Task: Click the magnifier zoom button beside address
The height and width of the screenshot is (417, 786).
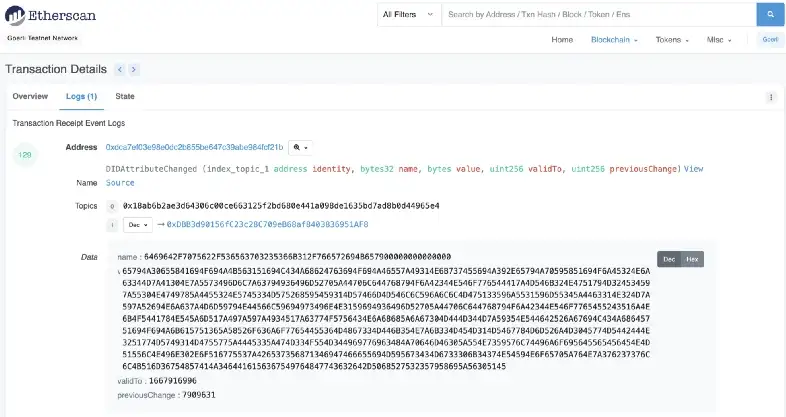Action: click(x=301, y=147)
